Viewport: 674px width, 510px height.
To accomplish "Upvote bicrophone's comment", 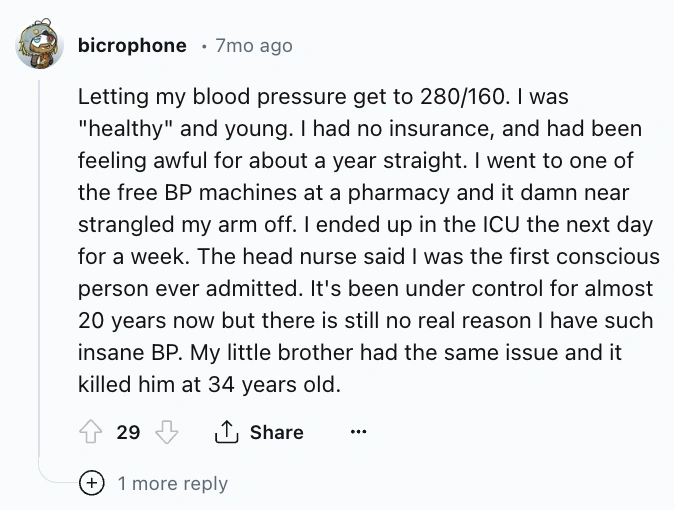I will point(91,433).
